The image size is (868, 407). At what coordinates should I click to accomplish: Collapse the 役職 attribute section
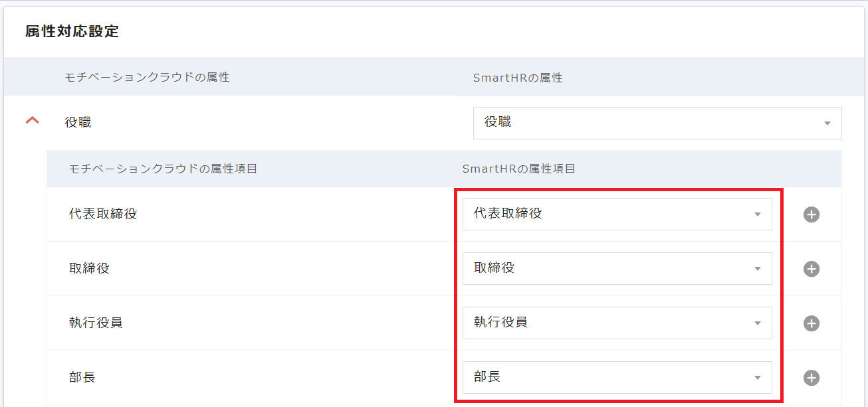(32, 121)
